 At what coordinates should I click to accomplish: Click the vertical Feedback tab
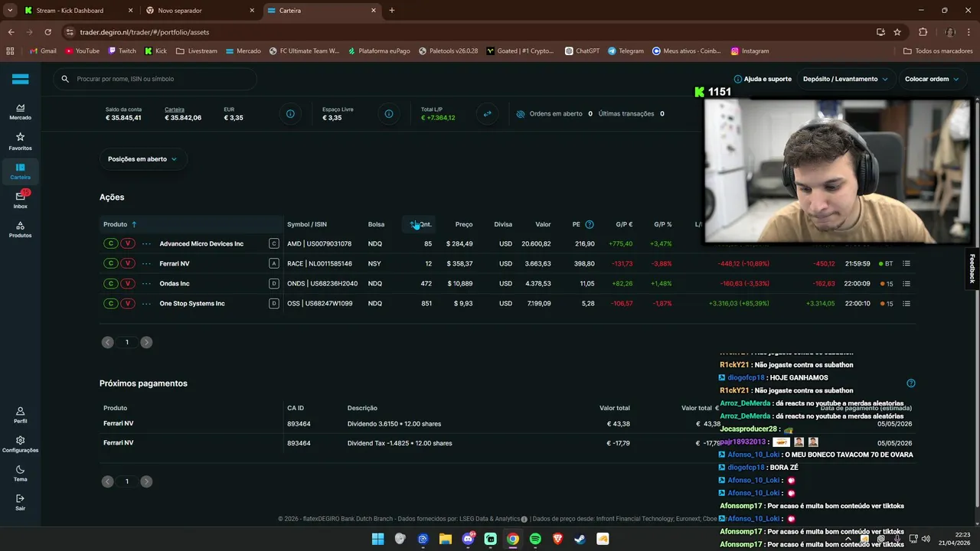coord(972,269)
